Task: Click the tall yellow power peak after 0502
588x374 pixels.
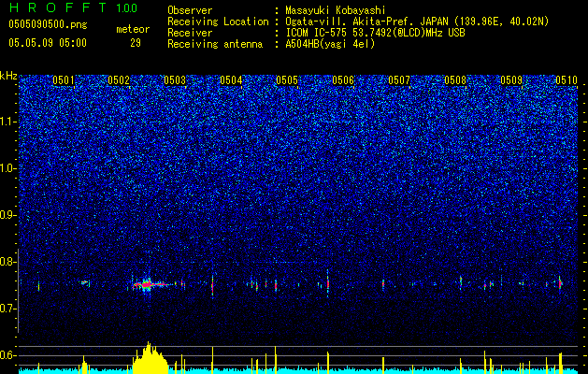Action: 150,358
